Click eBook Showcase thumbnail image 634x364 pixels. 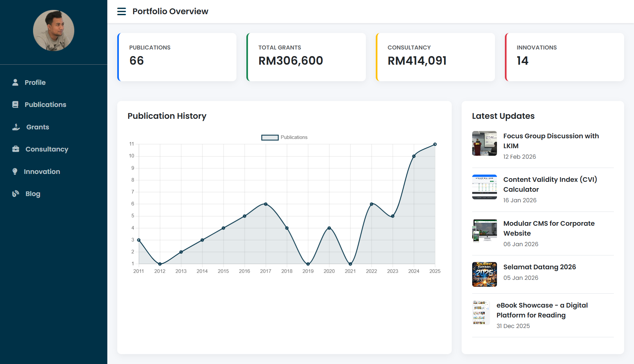[481, 313]
